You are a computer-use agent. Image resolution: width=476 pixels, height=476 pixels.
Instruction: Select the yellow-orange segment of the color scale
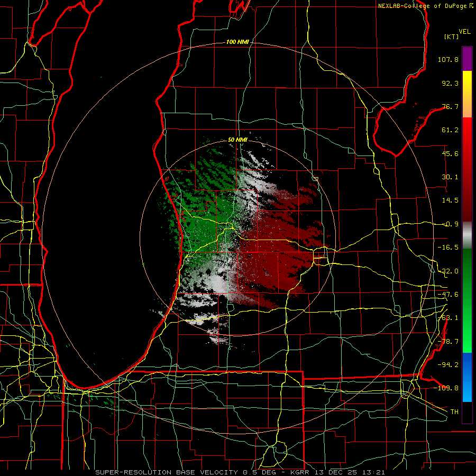(467, 94)
